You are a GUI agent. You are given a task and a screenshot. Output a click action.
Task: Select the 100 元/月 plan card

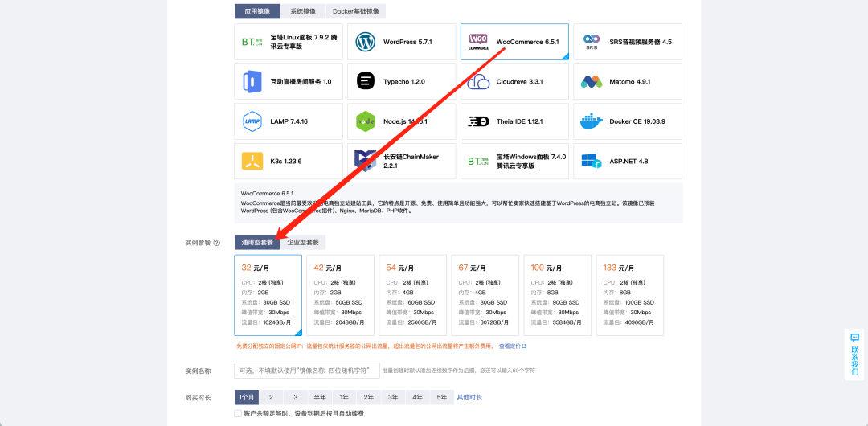558,295
